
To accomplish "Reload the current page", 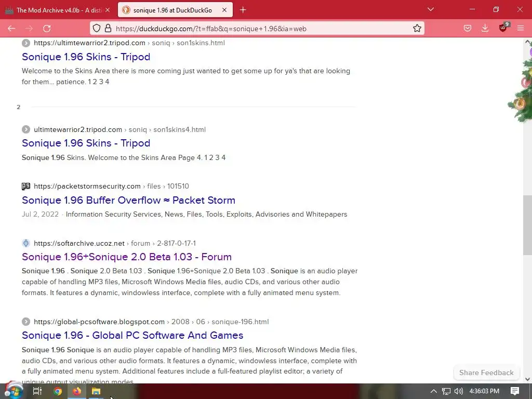I will tap(47, 29).
